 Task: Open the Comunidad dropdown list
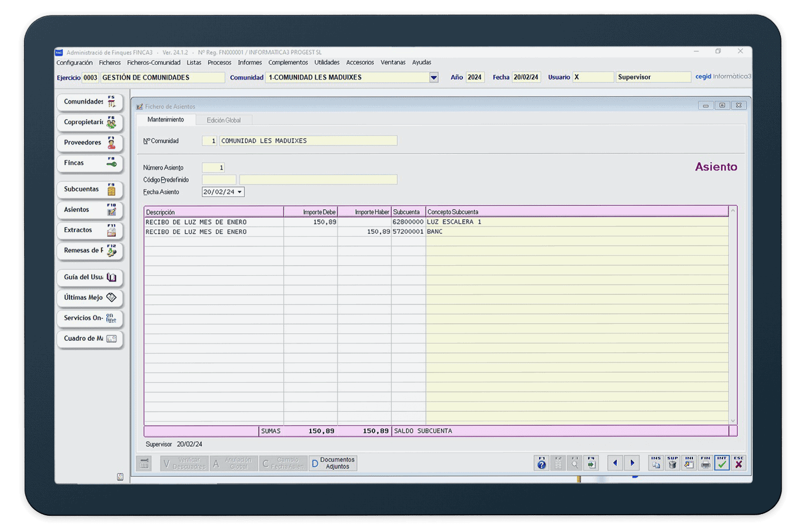[x=434, y=78]
